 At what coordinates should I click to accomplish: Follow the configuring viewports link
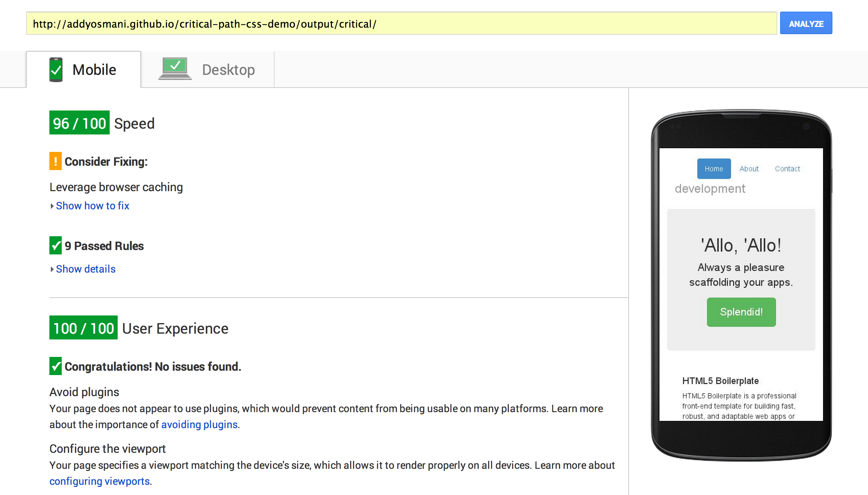(x=100, y=481)
